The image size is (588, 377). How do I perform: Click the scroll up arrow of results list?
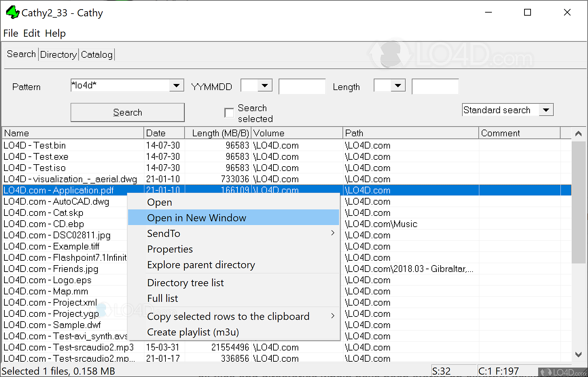(x=578, y=134)
